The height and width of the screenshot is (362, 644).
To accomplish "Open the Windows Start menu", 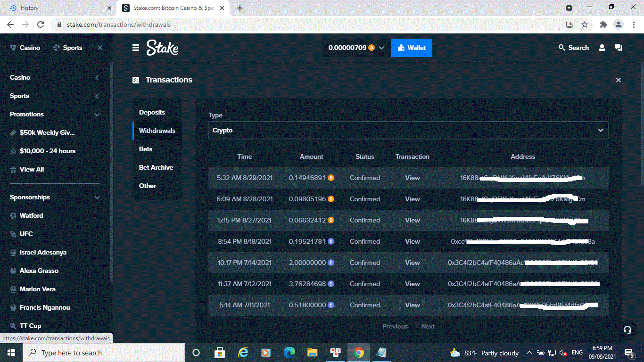I will pos(11,353).
